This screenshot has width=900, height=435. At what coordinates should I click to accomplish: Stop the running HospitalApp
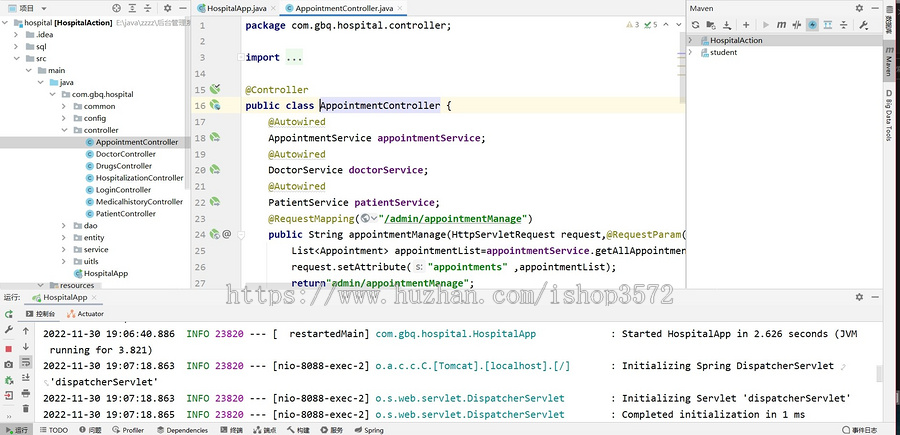click(9, 349)
